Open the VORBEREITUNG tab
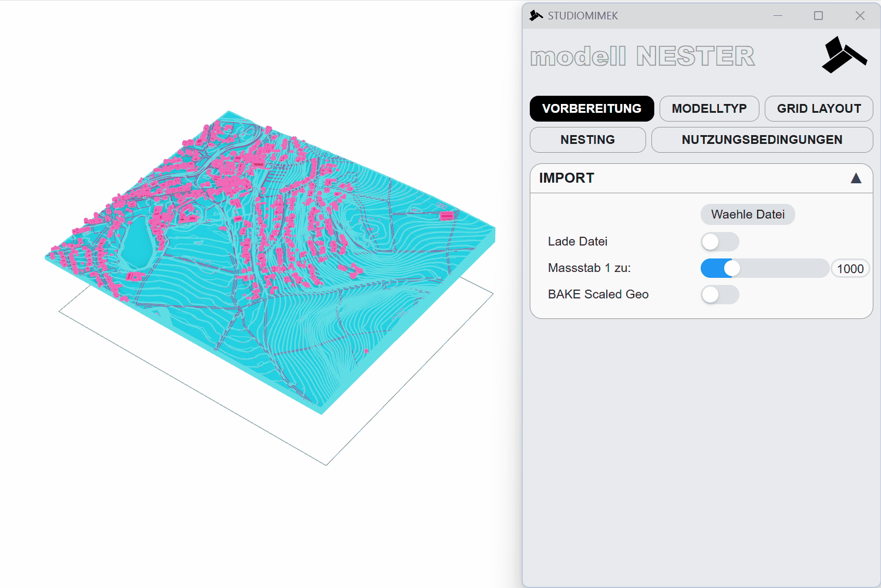The width and height of the screenshot is (881, 588). click(592, 109)
